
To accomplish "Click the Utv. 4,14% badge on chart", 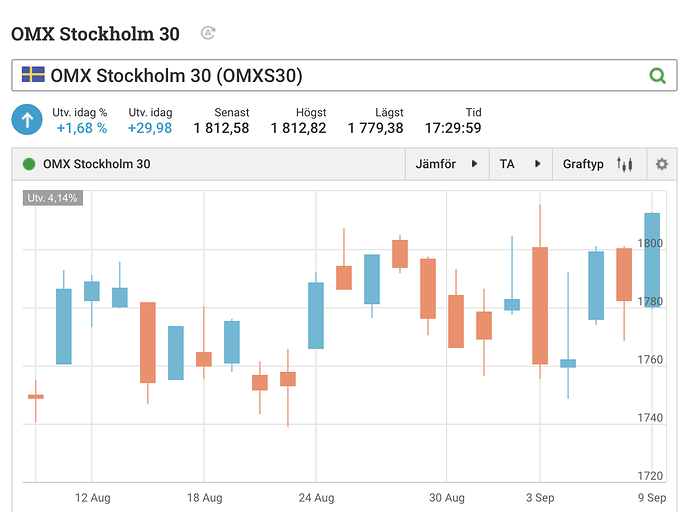I will tap(52, 198).
